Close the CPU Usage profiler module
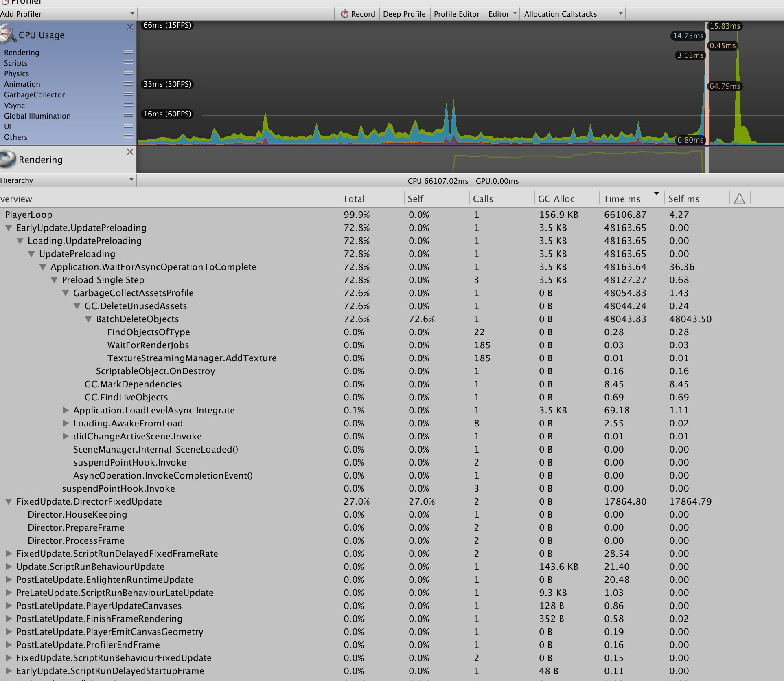 click(x=130, y=27)
